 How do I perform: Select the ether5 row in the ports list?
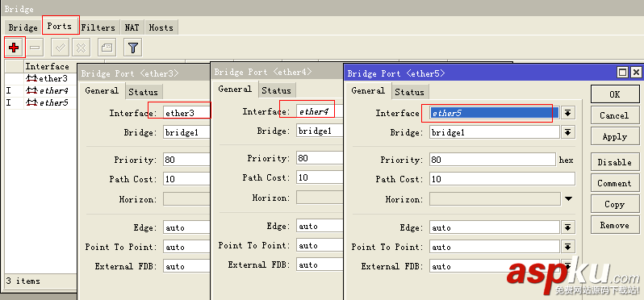point(41,103)
